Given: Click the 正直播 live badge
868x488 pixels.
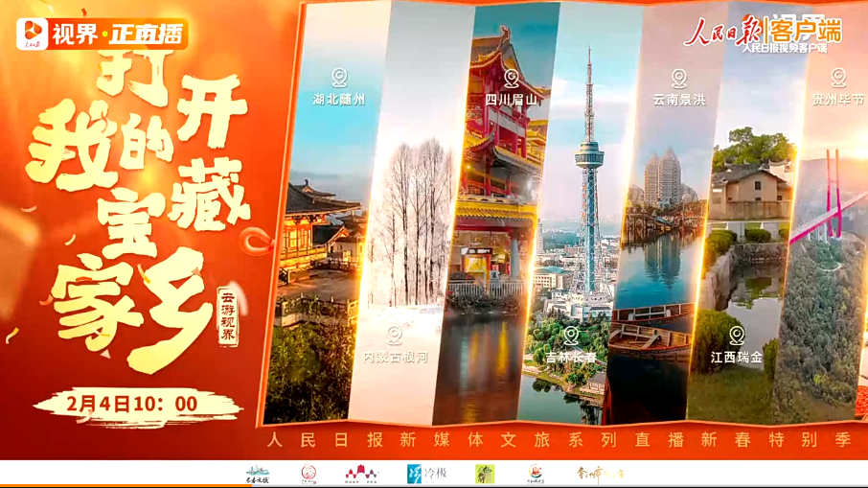Looking at the screenshot, I should 147,35.
